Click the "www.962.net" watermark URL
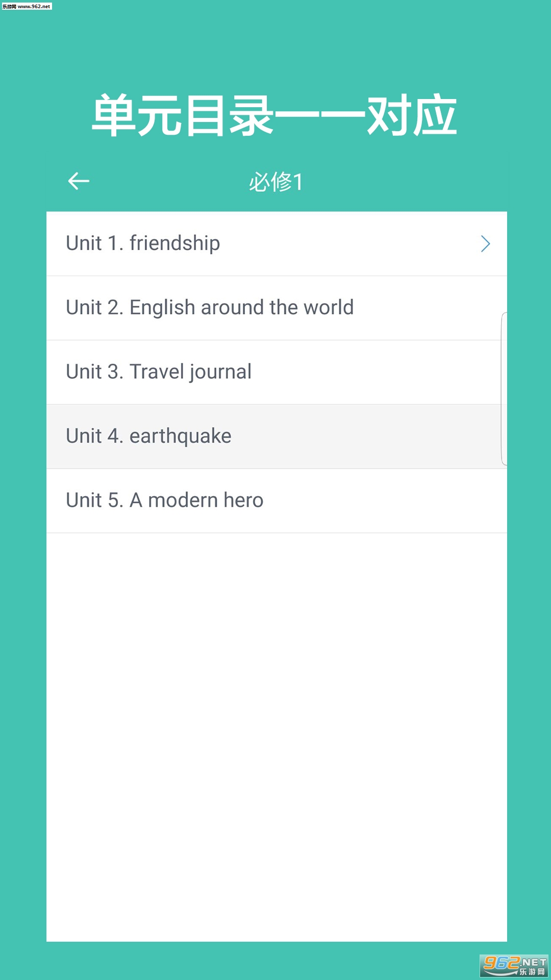This screenshot has width=551, height=980. click(34, 6)
